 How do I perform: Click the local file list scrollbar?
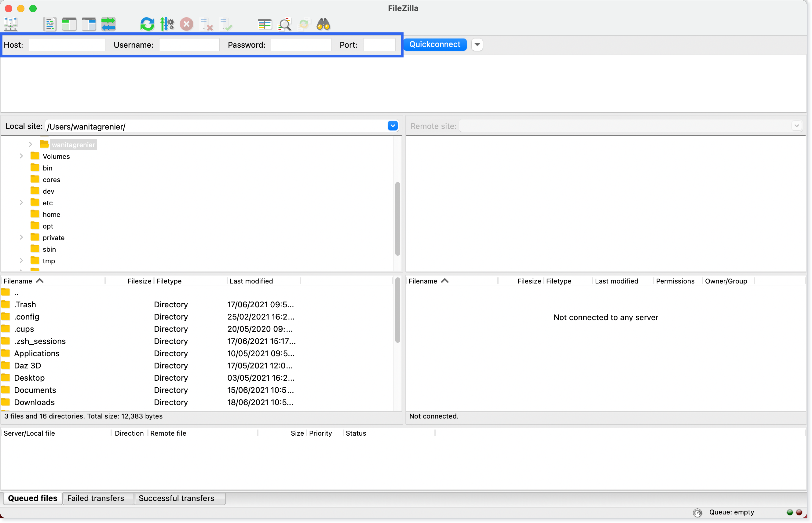(x=398, y=310)
